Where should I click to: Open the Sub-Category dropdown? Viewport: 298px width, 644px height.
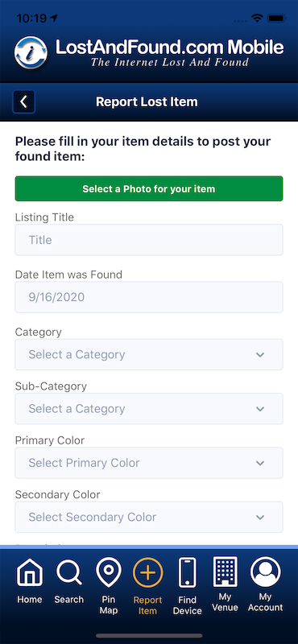click(x=149, y=409)
